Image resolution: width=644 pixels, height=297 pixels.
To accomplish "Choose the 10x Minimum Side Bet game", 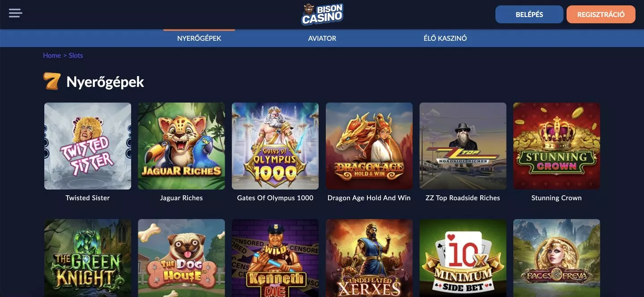I will click(463, 258).
